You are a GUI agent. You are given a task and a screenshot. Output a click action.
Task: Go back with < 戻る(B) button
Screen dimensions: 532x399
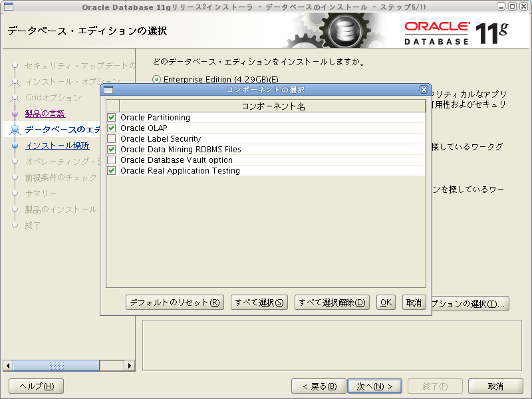(x=319, y=386)
